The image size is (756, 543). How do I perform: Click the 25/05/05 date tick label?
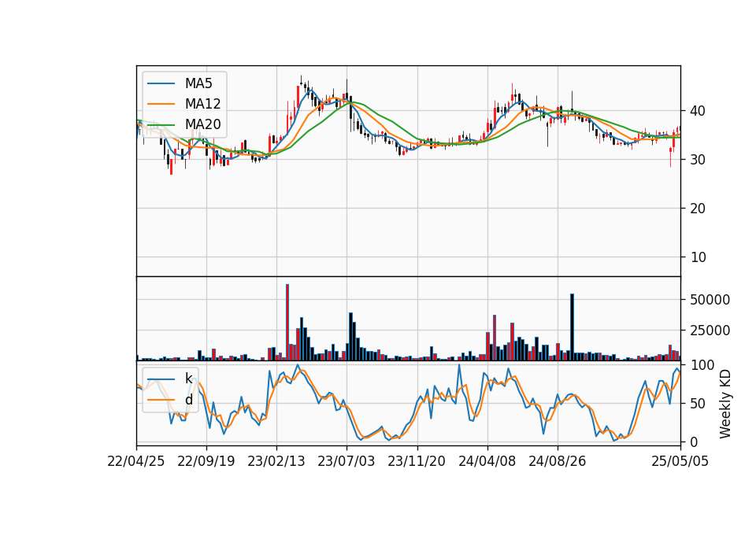click(680, 461)
